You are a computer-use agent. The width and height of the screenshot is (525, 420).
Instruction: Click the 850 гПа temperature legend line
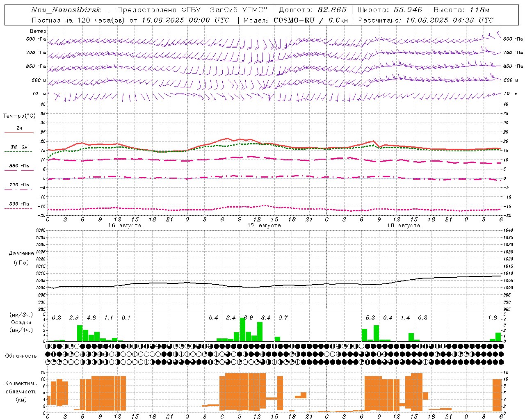[x=19, y=170]
